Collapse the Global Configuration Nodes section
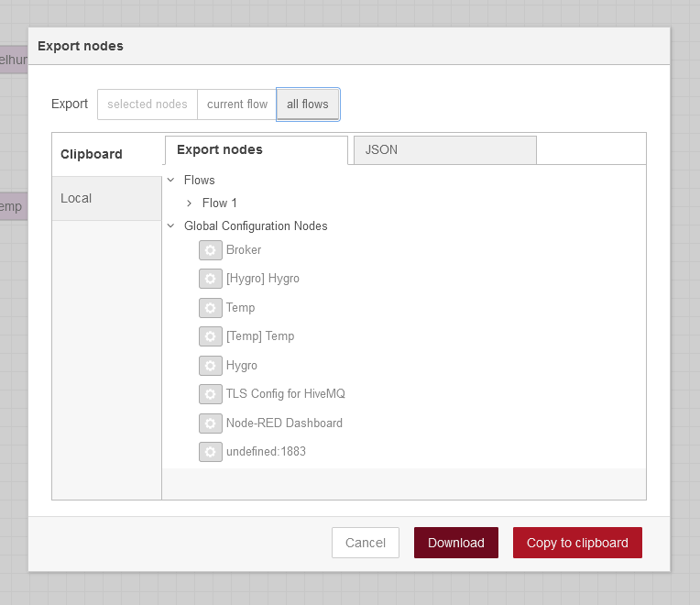The image size is (700, 605). pos(171,226)
